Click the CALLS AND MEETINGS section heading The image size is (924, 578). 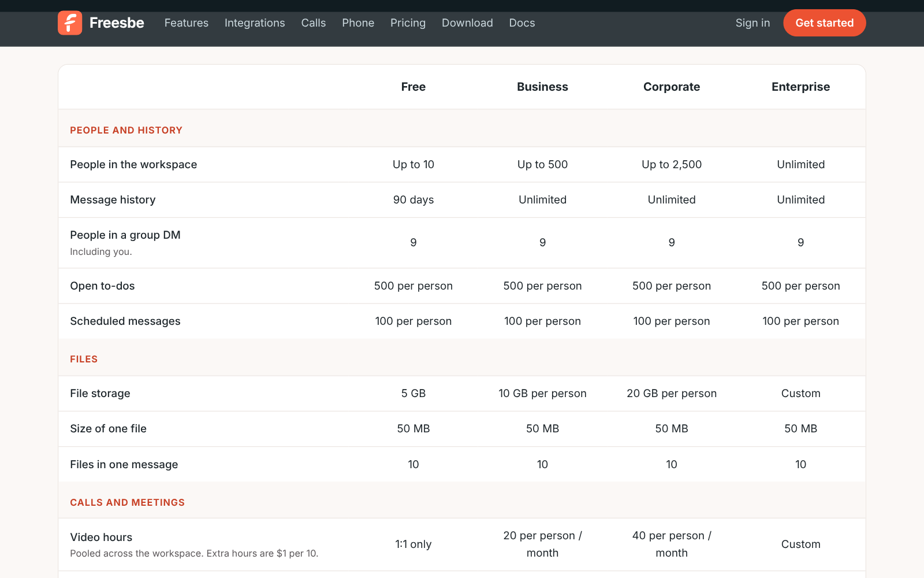(127, 503)
